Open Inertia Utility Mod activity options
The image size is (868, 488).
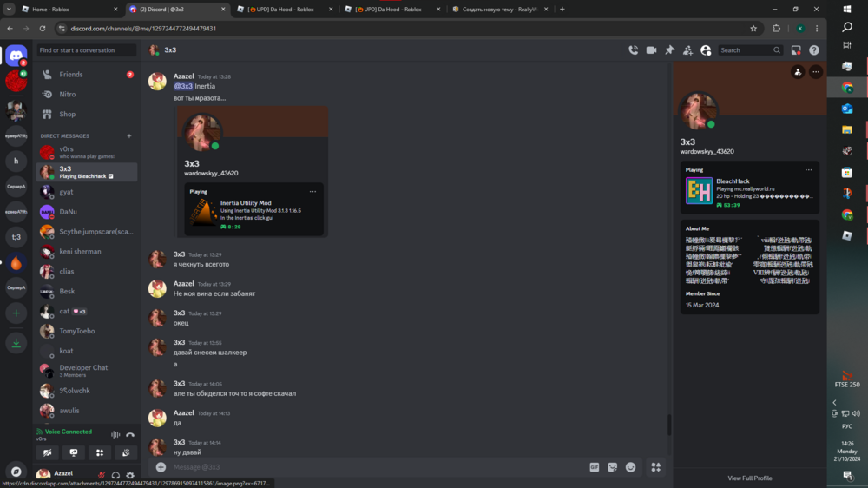coord(312,192)
